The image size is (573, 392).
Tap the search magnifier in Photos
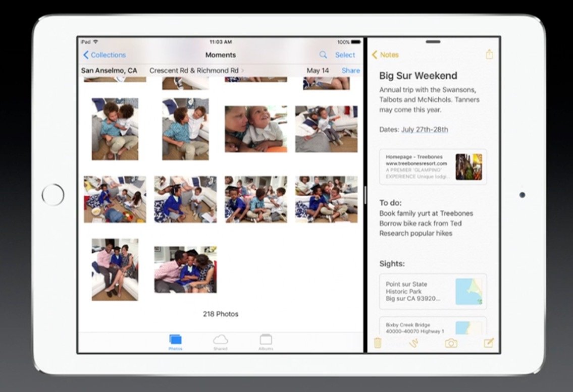[323, 55]
